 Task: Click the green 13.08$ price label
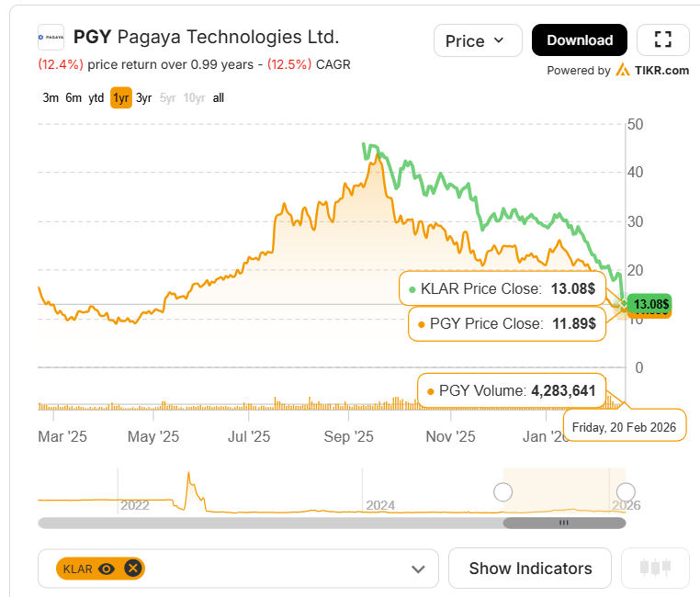pos(650,304)
